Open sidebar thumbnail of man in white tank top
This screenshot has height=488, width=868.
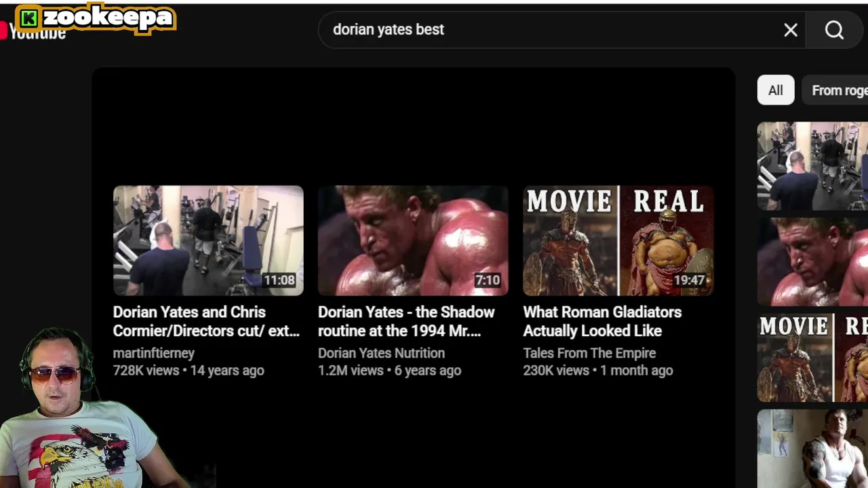click(812, 449)
